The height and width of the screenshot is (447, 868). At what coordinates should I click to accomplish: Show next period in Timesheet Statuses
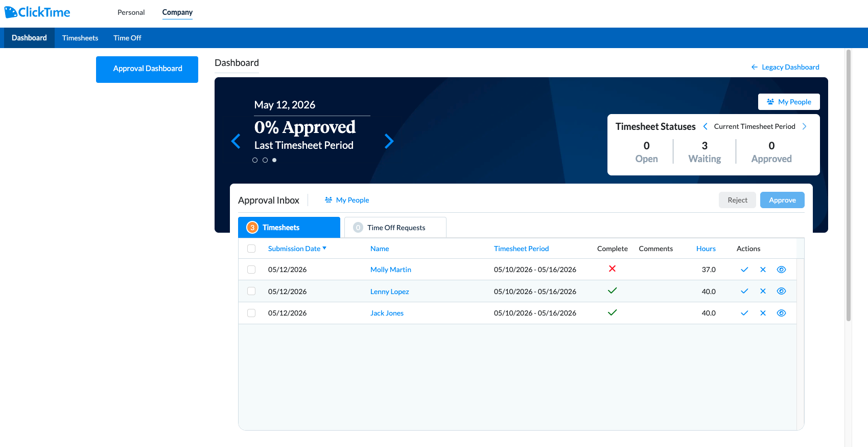[x=804, y=126]
